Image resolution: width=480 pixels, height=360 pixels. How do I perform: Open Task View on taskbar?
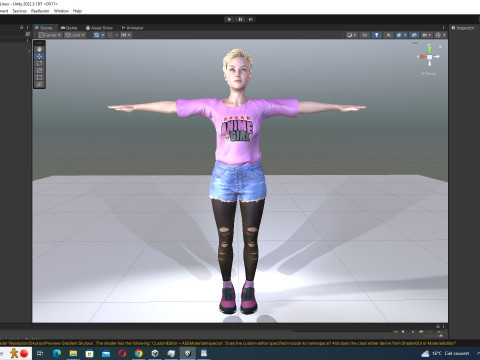(40, 353)
